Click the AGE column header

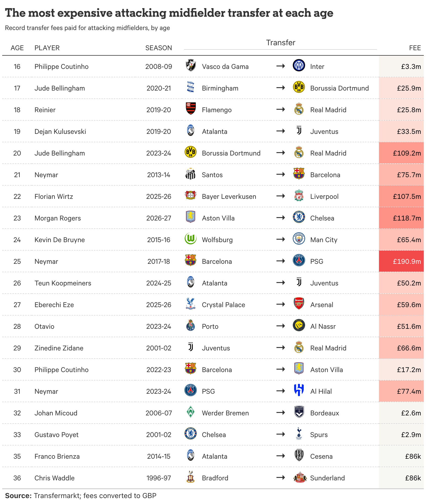[17, 48]
